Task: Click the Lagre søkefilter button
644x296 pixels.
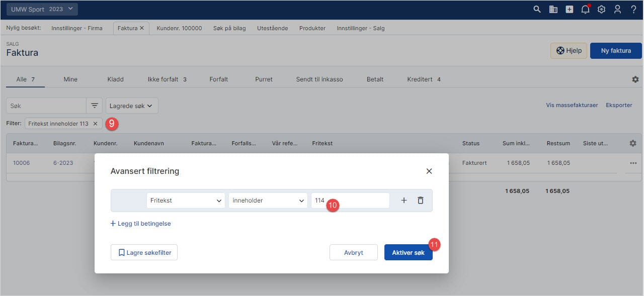Action: (x=144, y=252)
